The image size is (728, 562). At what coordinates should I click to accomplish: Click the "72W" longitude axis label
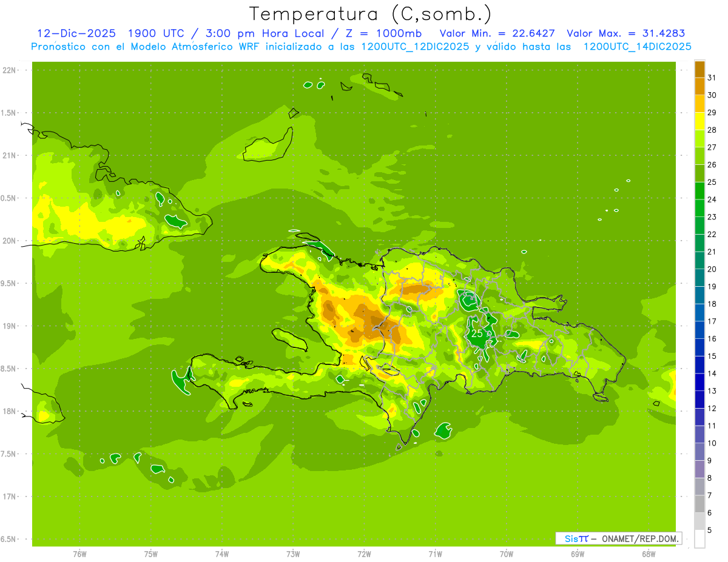(365, 554)
